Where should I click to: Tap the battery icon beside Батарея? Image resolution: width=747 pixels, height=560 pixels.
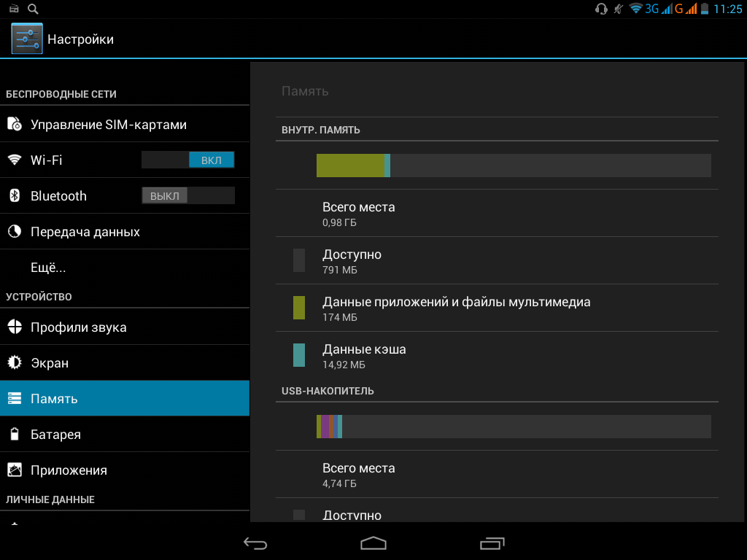tap(15, 434)
